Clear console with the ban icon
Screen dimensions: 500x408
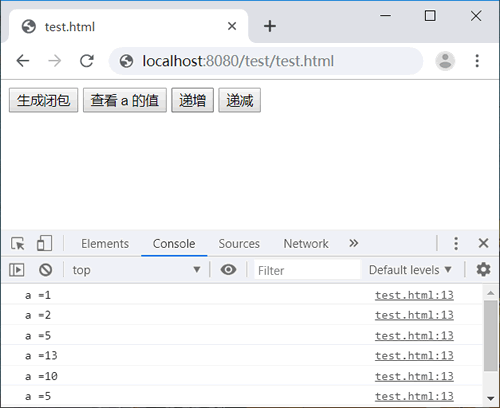(46, 270)
